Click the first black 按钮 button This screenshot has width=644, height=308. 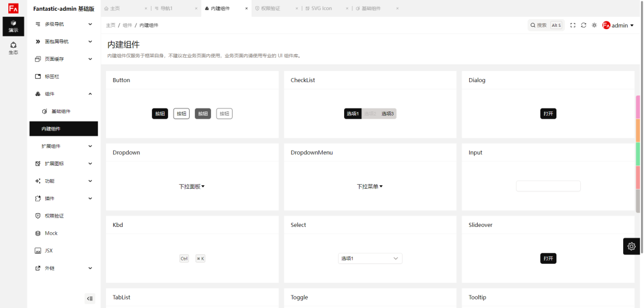click(x=160, y=114)
